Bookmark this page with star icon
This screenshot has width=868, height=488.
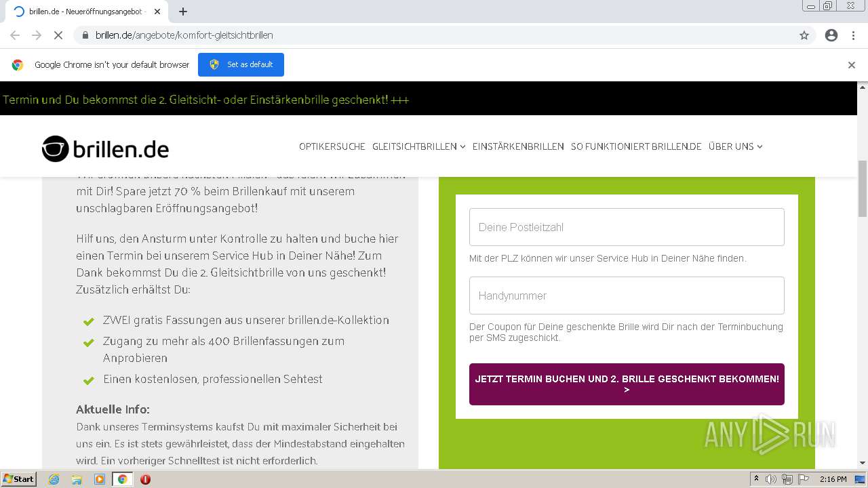click(x=804, y=35)
